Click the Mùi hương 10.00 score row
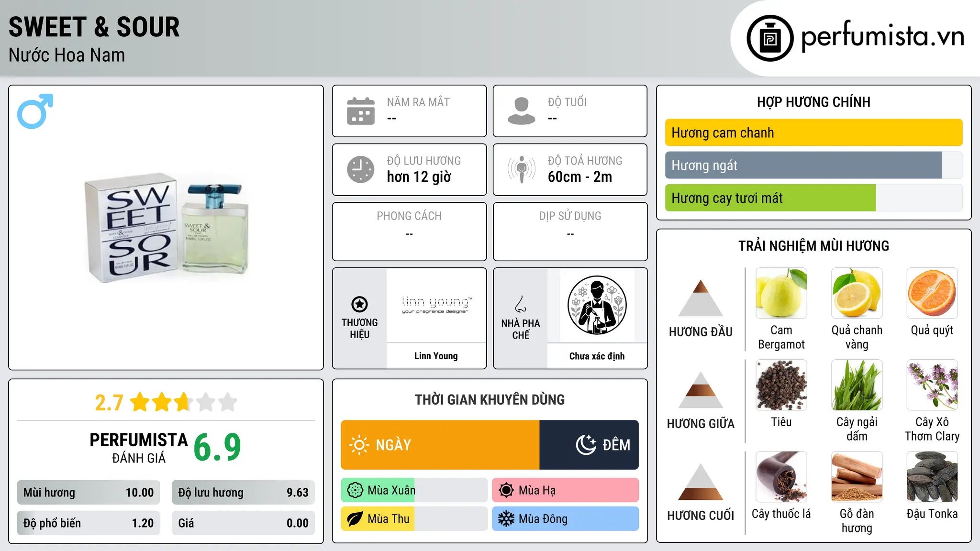Image resolution: width=980 pixels, height=551 pixels. coord(89,492)
